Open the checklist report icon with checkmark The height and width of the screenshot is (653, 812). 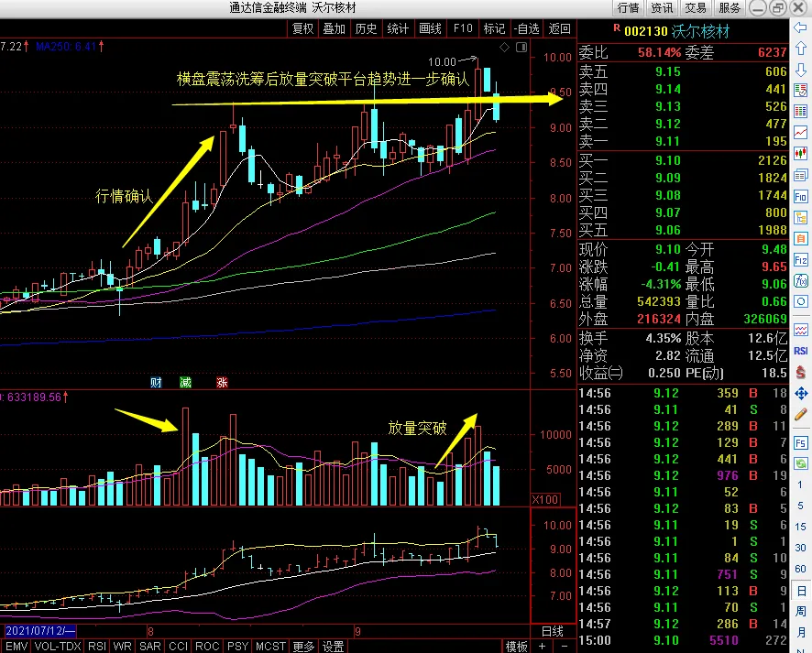pos(801,91)
